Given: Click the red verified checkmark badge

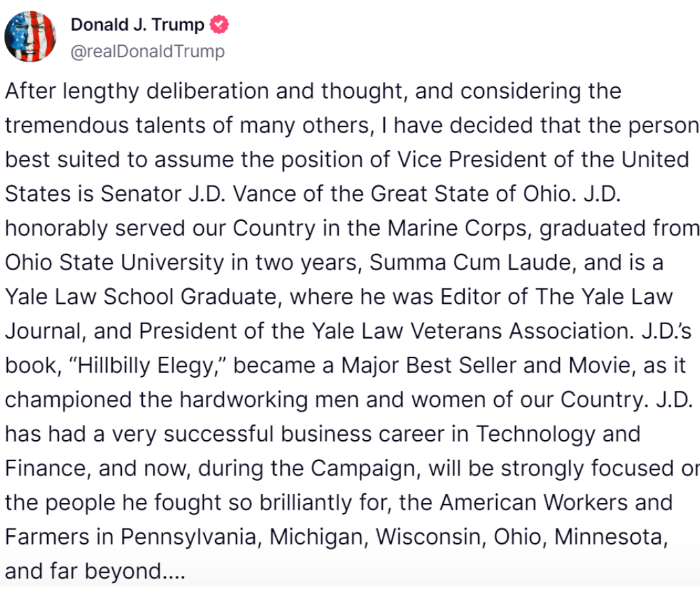Looking at the screenshot, I should coord(219,24).
